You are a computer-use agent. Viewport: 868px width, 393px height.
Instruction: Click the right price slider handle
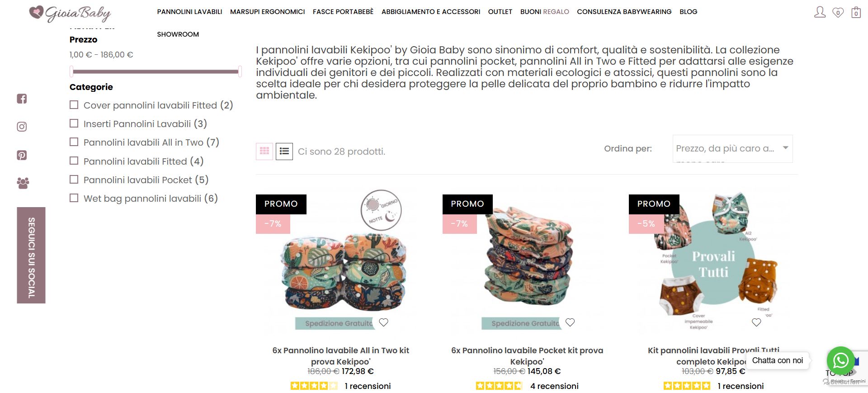pos(240,71)
